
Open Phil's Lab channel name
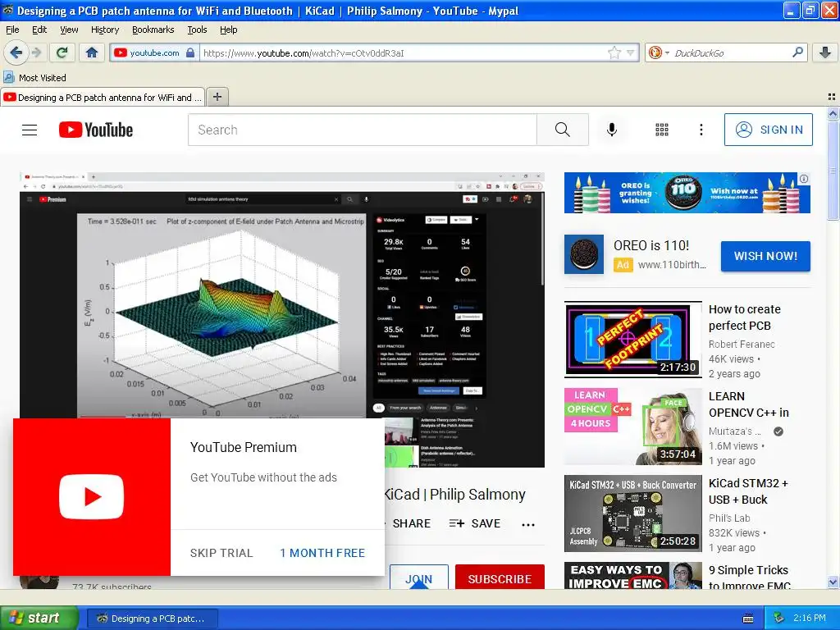[729, 518]
